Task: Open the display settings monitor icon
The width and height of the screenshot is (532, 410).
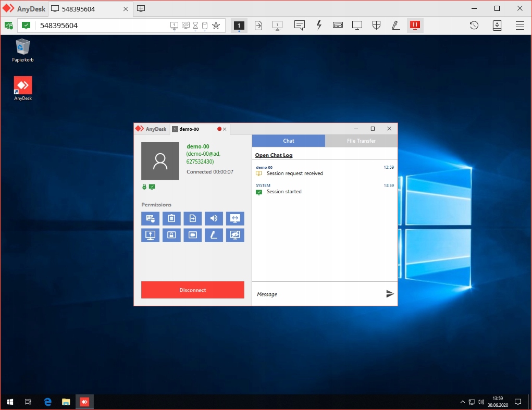Action: 357,25
